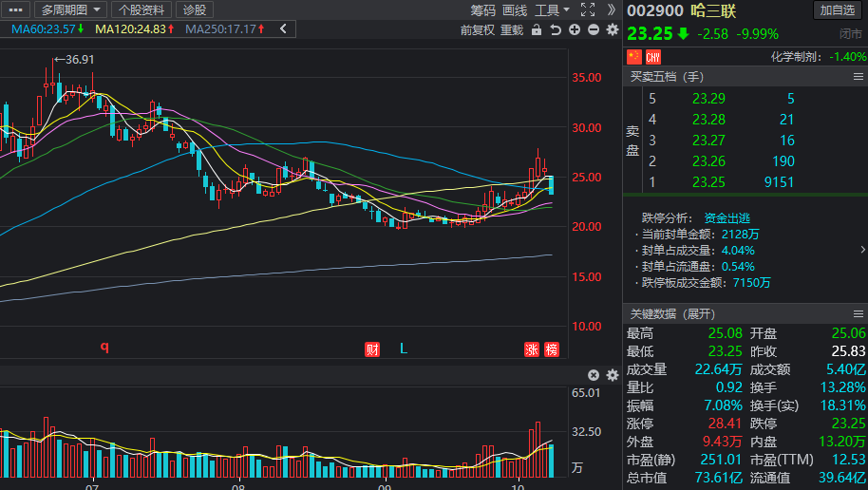
Task: Zoom in the chart with plus icon
Action: (x=575, y=29)
